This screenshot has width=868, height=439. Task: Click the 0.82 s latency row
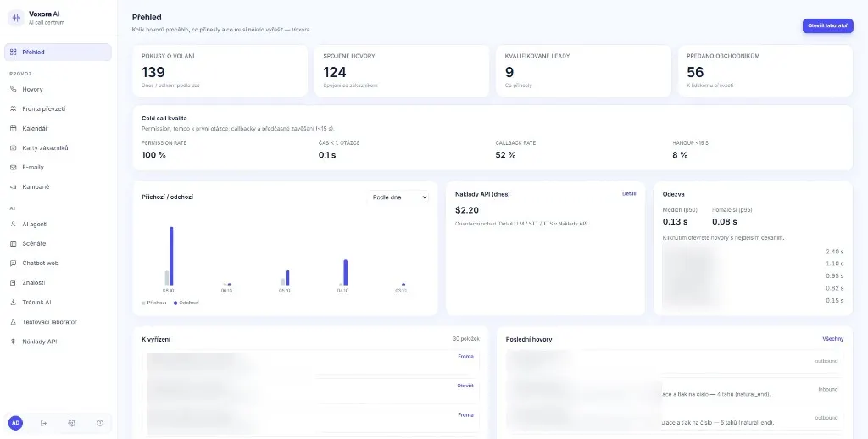pos(753,288)
